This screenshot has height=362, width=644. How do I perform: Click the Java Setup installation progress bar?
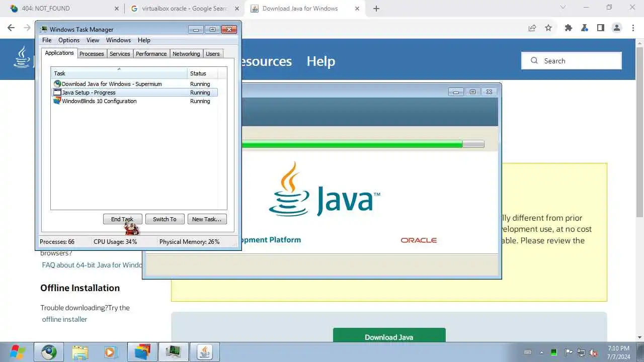[x=363, y=144]
